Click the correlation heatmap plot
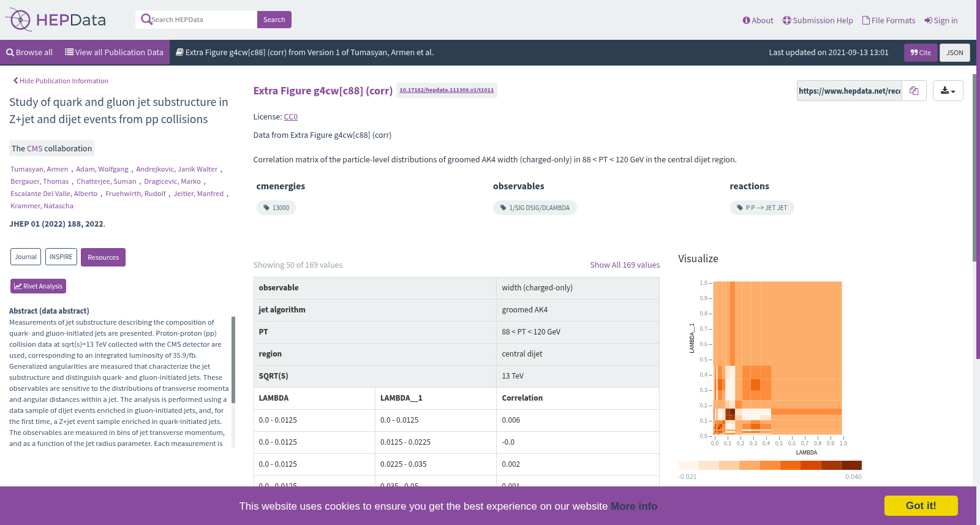980x525 pixels. [x=778, y=358]
